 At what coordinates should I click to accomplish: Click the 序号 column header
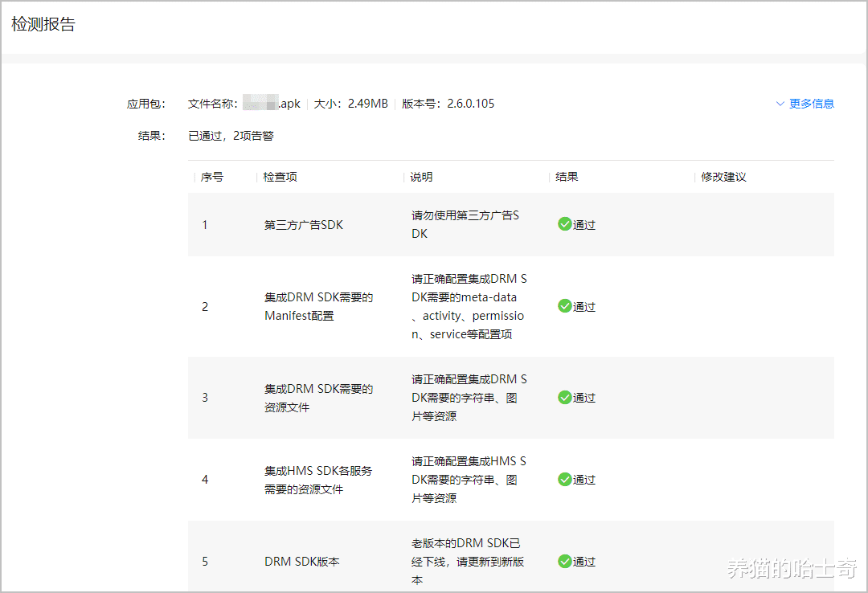tap(212, 177)
